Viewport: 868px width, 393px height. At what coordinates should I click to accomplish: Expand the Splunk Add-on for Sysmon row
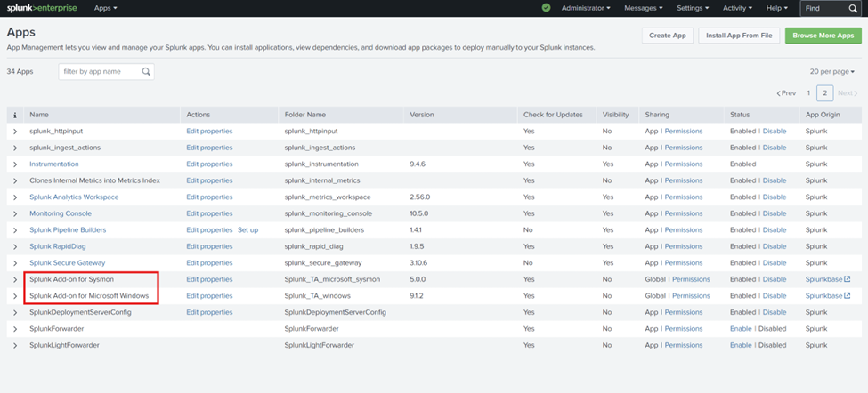pyautogui.click(x=15, y=280)
